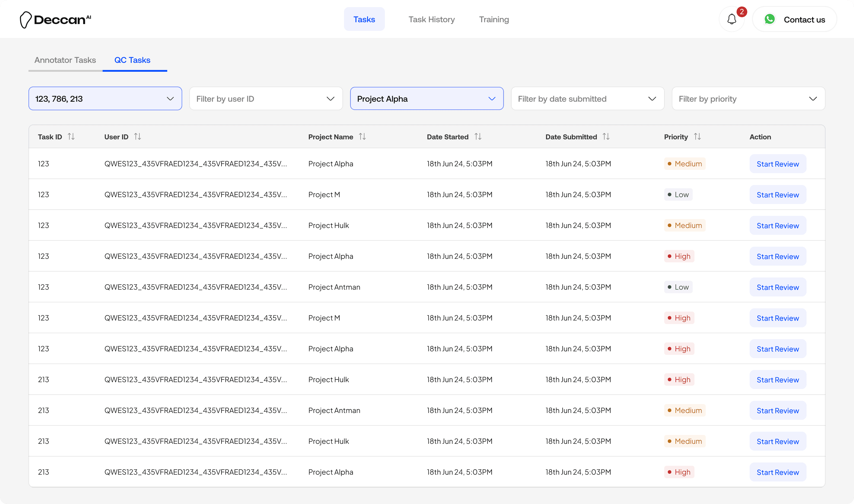Sort table by User ID
The image size is (854, 504).
point(138,137)
